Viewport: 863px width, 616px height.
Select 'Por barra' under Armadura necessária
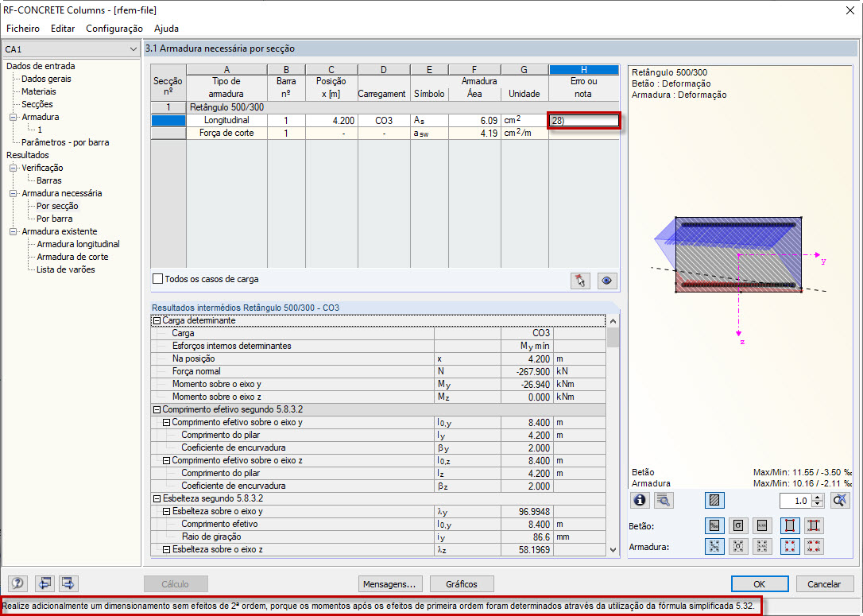coord(55,219)
